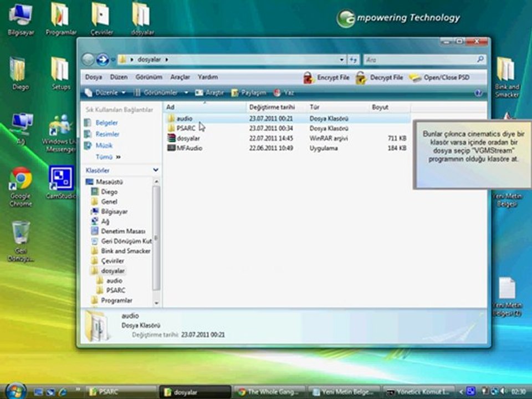Image resolution: width=532 pixels, height=399 pixels.
Task: Select the dosyalar WinRAR archive file
Action: [188, 138]
